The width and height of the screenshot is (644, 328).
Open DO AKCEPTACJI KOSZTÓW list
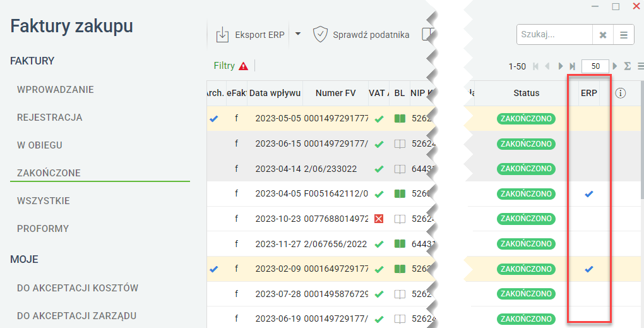(78, 288)
